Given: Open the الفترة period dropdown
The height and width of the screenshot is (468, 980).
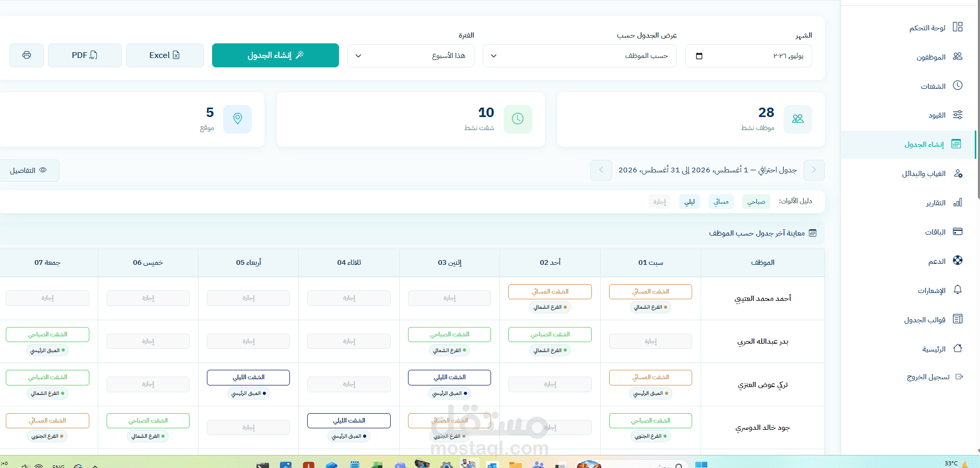Looking at the screenshot, I should [x=411, y=56].
